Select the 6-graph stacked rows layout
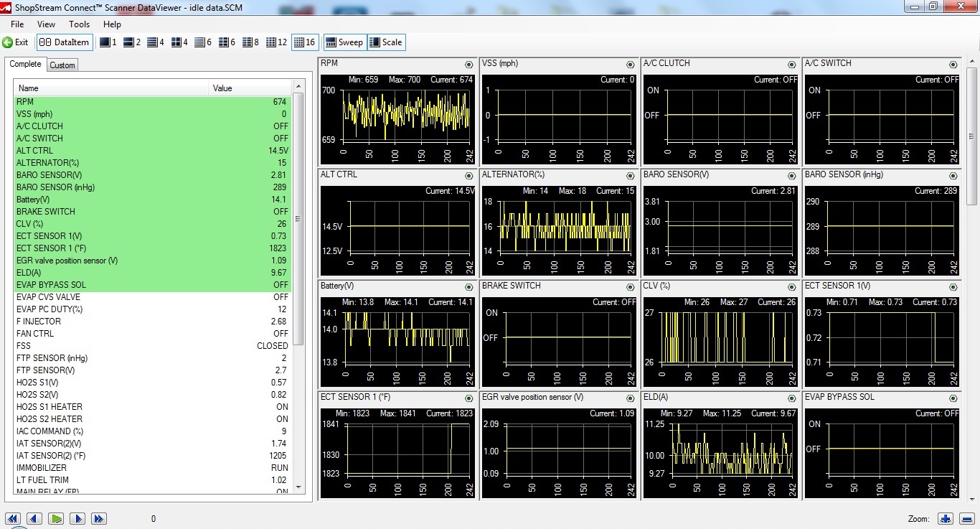Screen dimensions: 980x529 tap(203, 42)
